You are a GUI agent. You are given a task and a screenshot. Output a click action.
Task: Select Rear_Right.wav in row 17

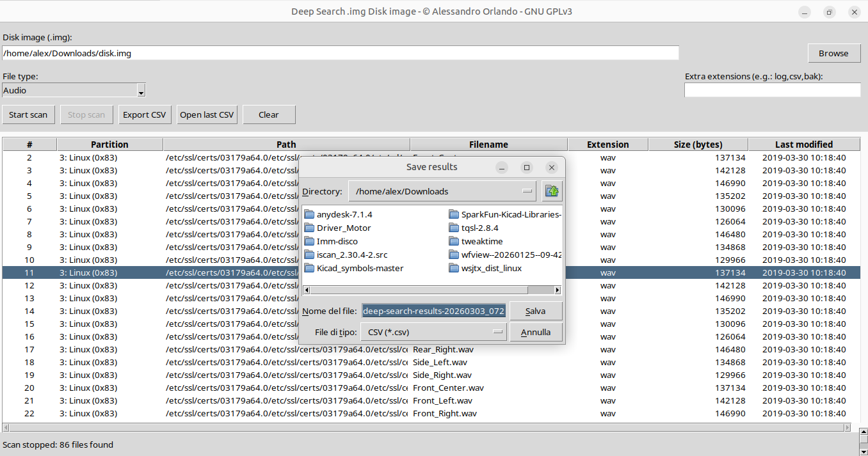click(x=444, y=349)
